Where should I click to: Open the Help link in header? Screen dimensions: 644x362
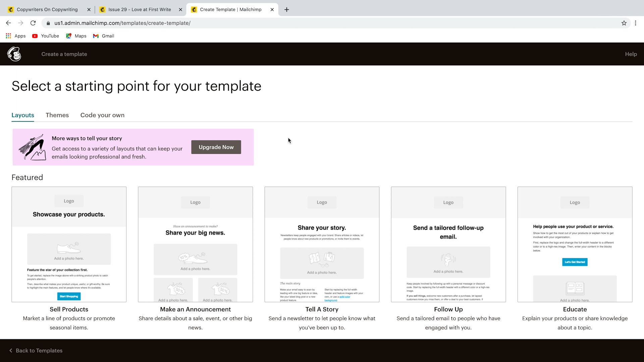631,54
